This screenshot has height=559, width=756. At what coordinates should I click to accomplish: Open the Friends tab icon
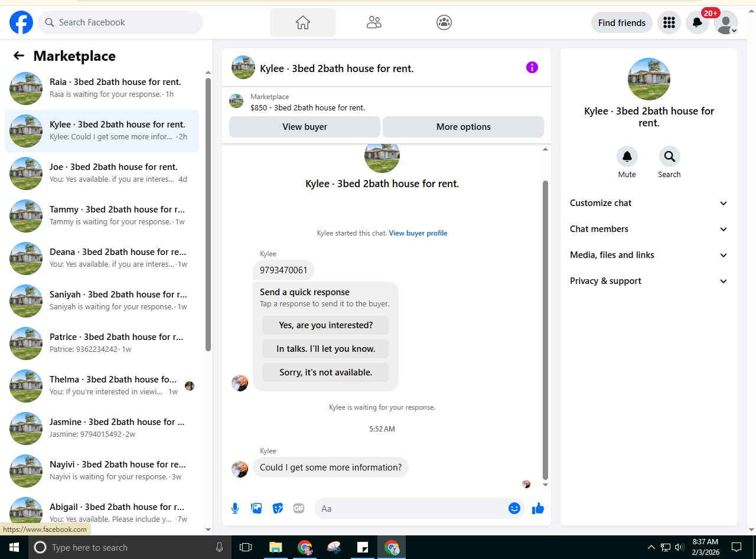374,22
